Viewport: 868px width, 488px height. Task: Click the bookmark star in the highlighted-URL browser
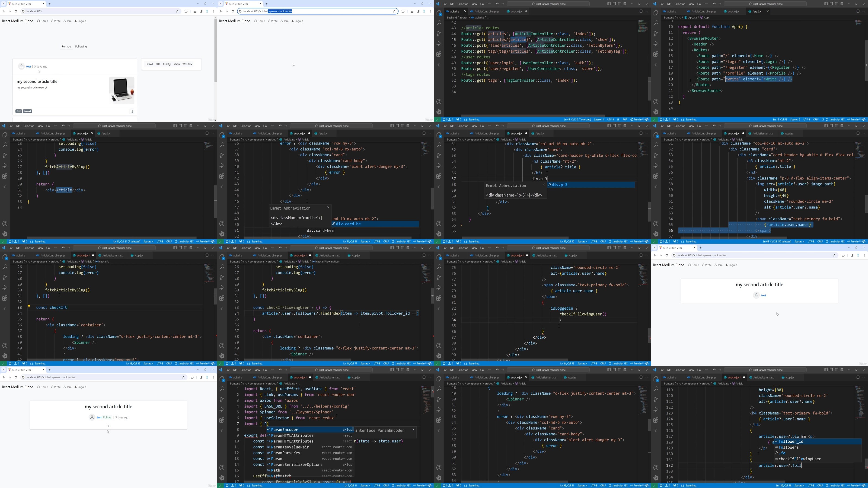[x=394, y=11]
